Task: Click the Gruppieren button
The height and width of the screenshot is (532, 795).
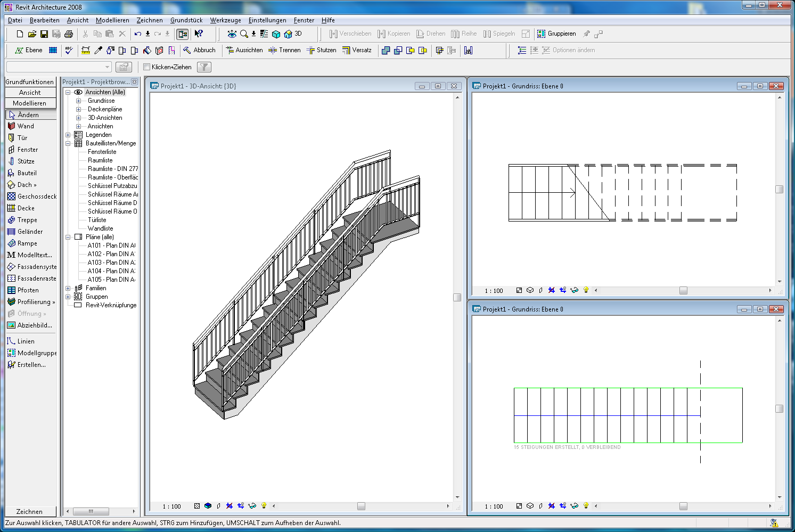Action: click(x=556, y=34)
